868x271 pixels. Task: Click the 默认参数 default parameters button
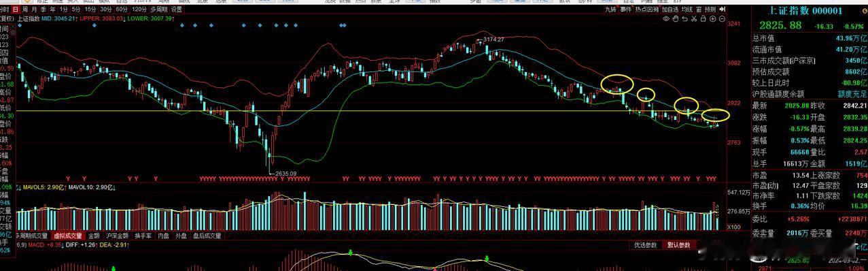[x=679, y=245]
